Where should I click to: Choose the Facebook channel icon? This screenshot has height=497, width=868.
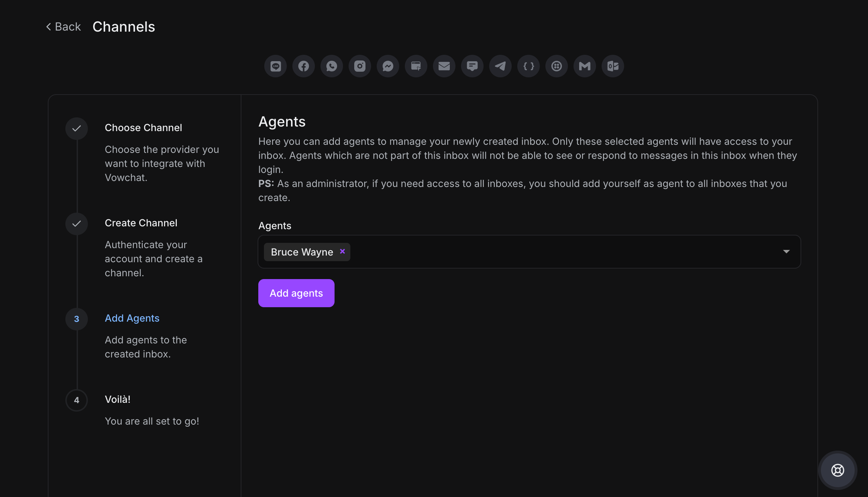(x=304, y=66)
